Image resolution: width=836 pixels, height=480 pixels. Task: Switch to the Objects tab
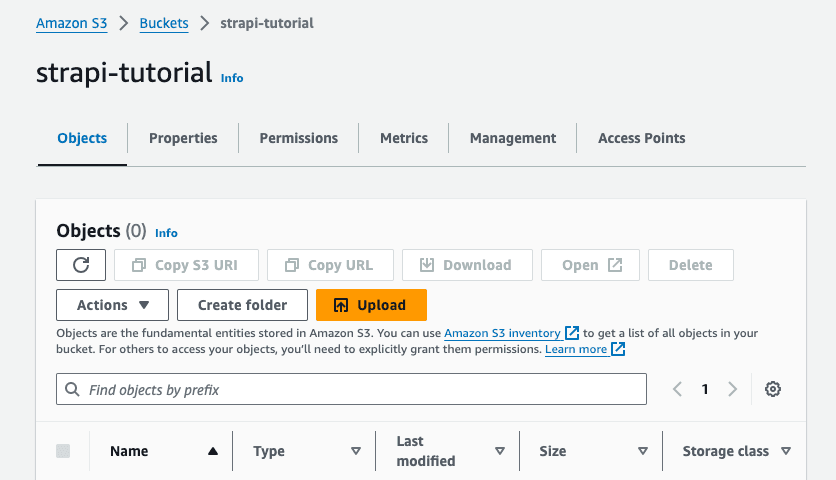point(82,138)
